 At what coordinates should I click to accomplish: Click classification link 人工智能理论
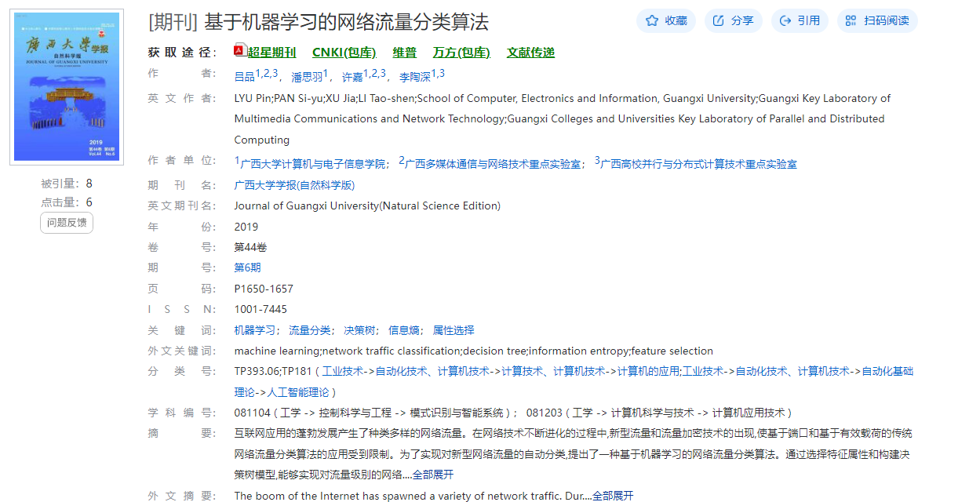pos(298,391)
